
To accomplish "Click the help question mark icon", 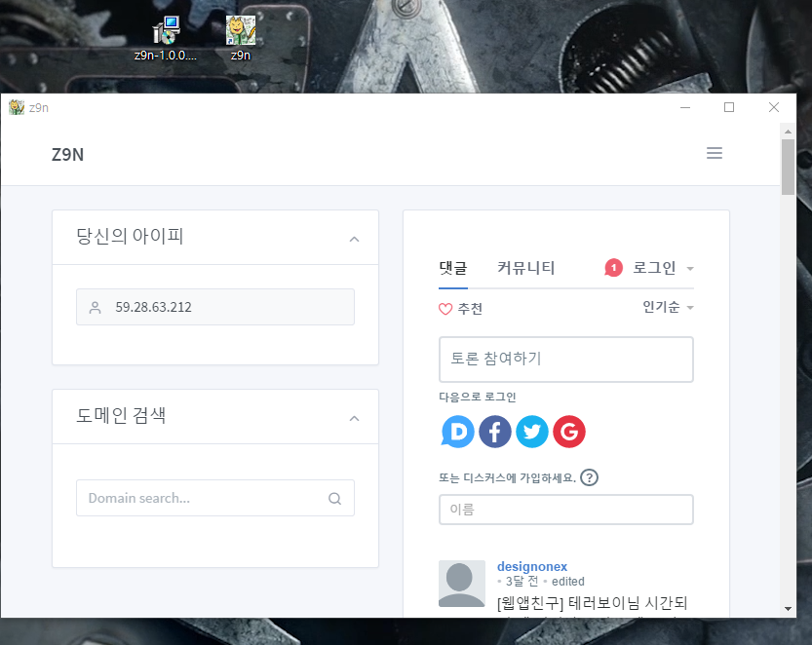I will (589, 476).
